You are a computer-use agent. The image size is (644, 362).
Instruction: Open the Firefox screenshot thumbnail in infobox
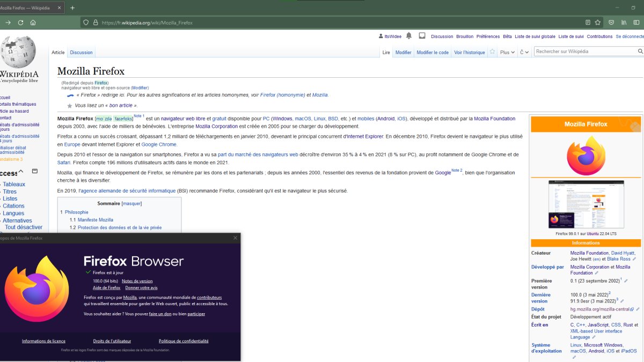[x=586, y=204]
